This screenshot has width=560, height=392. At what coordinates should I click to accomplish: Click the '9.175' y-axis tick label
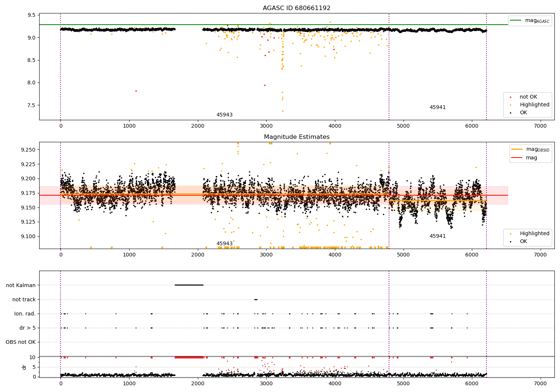tap(29, 193)
